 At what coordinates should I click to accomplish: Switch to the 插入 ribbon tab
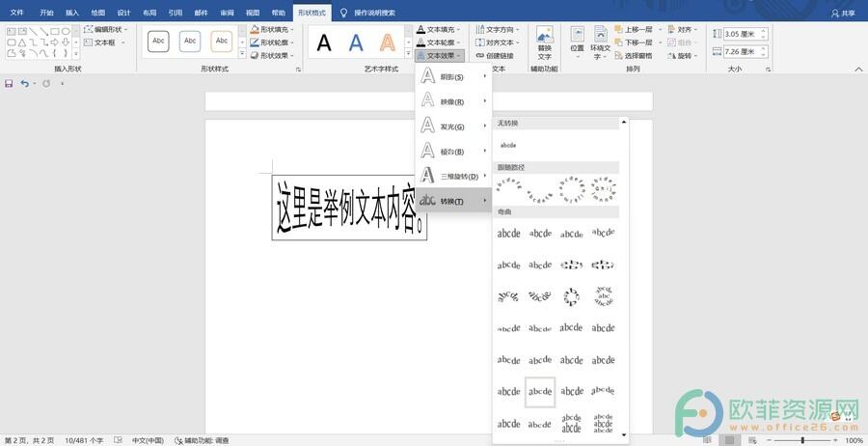click(x=72, y=14)
